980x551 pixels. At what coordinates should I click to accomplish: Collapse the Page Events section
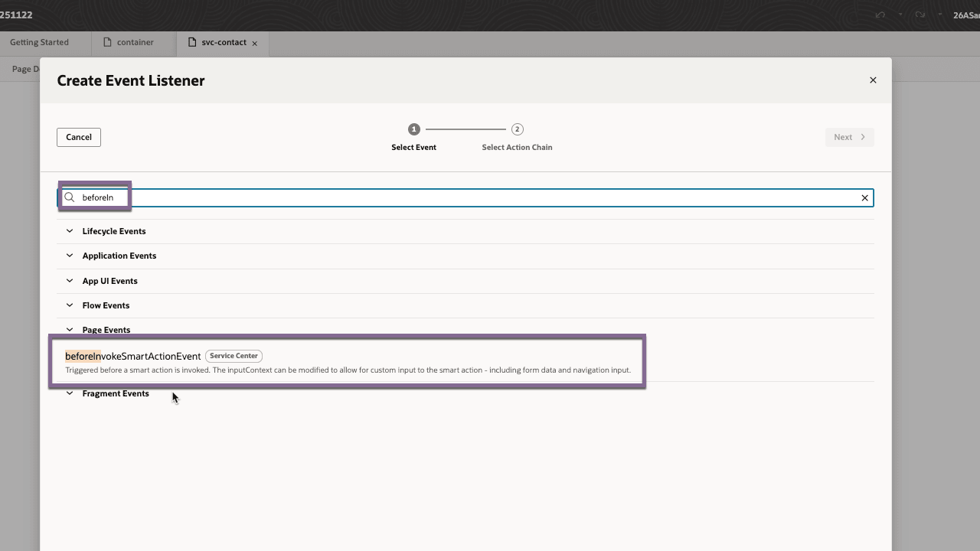tap(69, 329)
